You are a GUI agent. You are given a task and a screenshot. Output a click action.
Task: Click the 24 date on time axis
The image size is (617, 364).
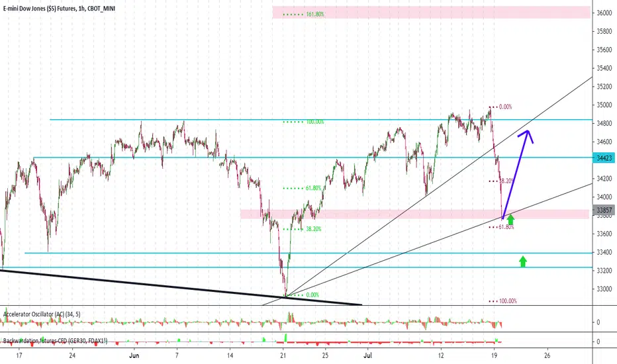pos(72,355)
